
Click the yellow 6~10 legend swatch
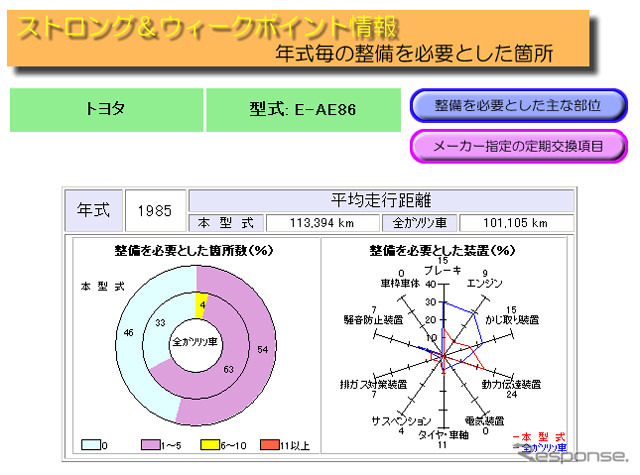(x=210, y=444)
